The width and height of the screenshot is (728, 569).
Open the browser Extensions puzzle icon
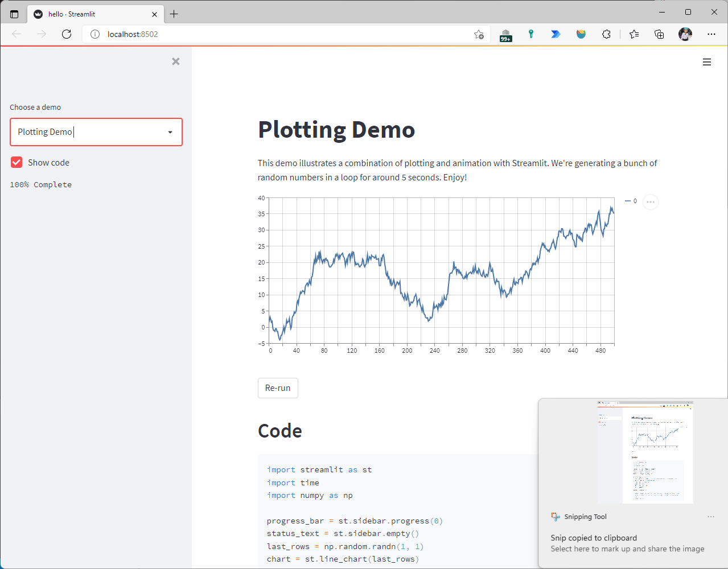point(606,34)
